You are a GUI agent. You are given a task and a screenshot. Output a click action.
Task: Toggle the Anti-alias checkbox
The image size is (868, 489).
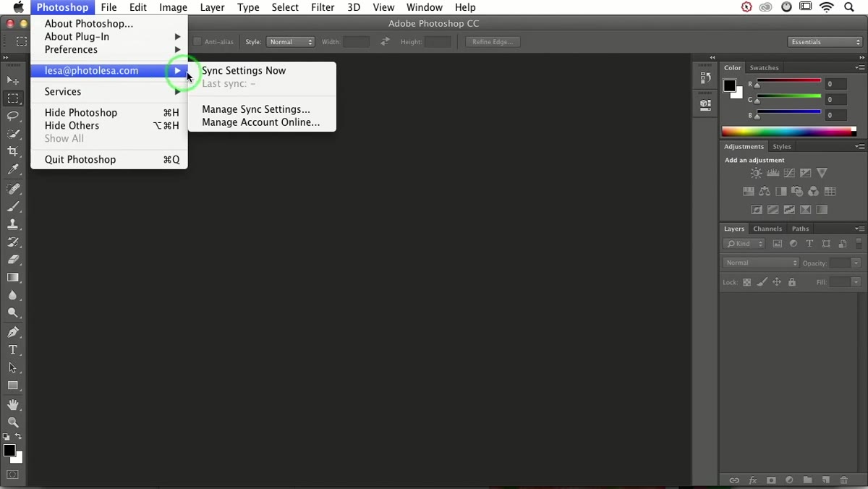pyautogui.click(x=197, y=42)
